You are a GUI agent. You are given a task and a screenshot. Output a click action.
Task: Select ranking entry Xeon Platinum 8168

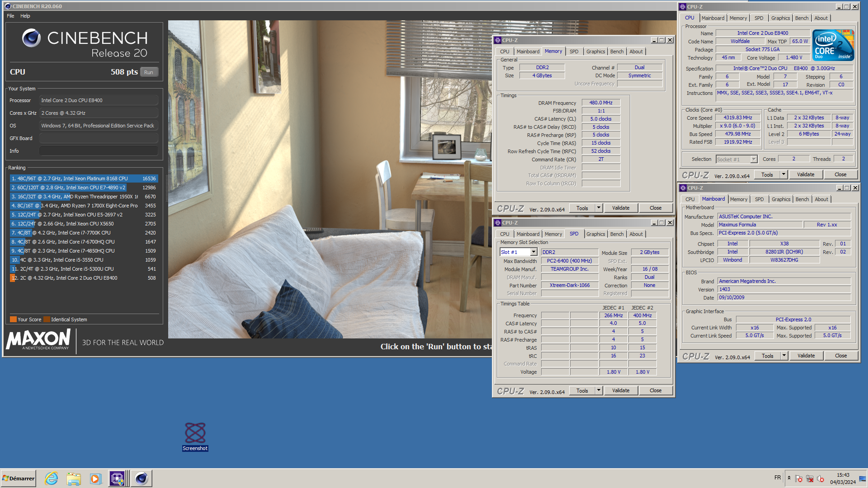[x=84, y=178]
